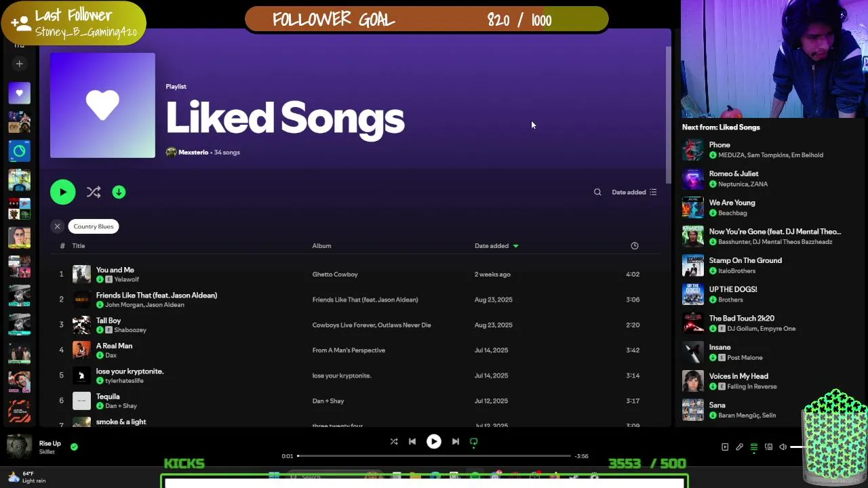Play the Liked Songs playlist with the large green button
868x488 pixels.
(x=63, y=192)
